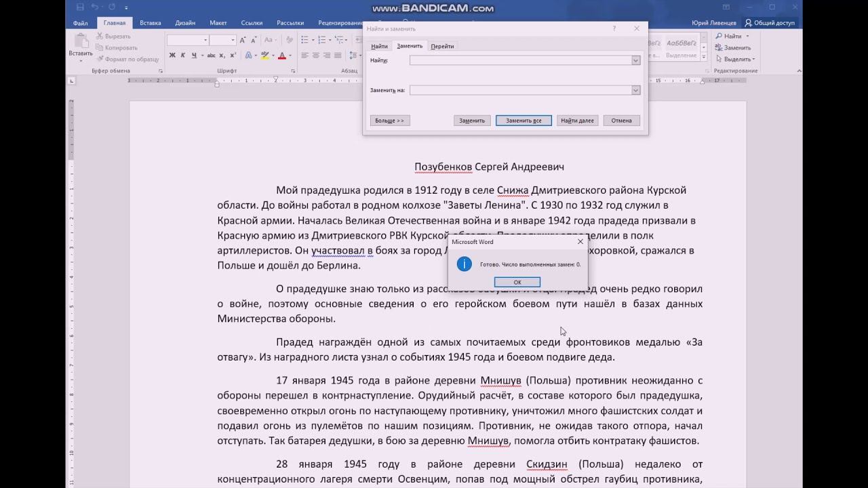Open the Вставка ribbon tab

click(150, 23)
